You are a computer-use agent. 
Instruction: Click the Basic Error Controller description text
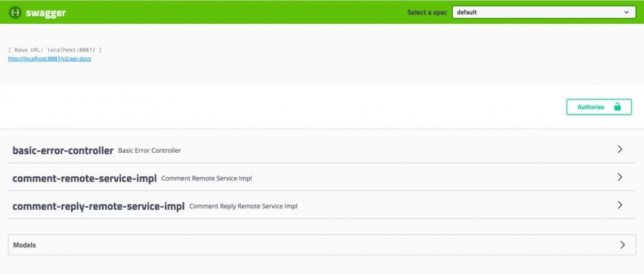pos(149,151)
